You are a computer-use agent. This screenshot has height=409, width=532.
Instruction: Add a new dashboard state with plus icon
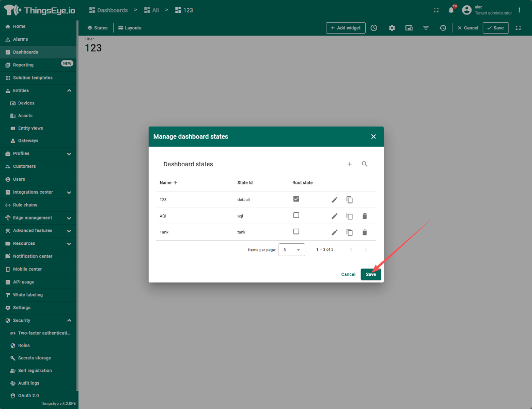350,164
